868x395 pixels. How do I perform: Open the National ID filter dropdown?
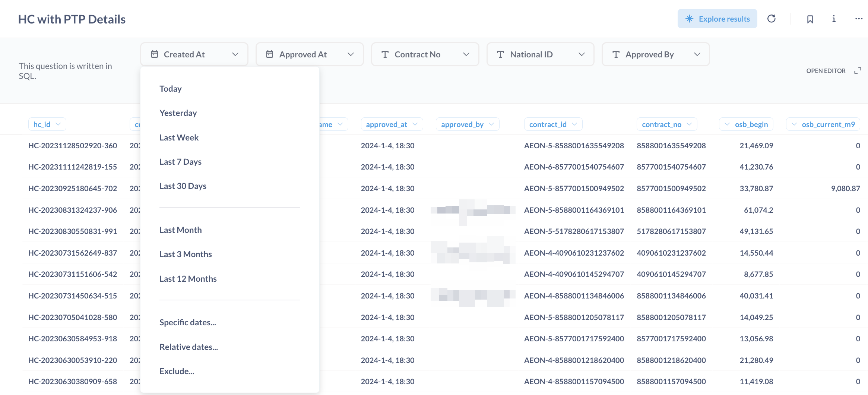(541, 54)
